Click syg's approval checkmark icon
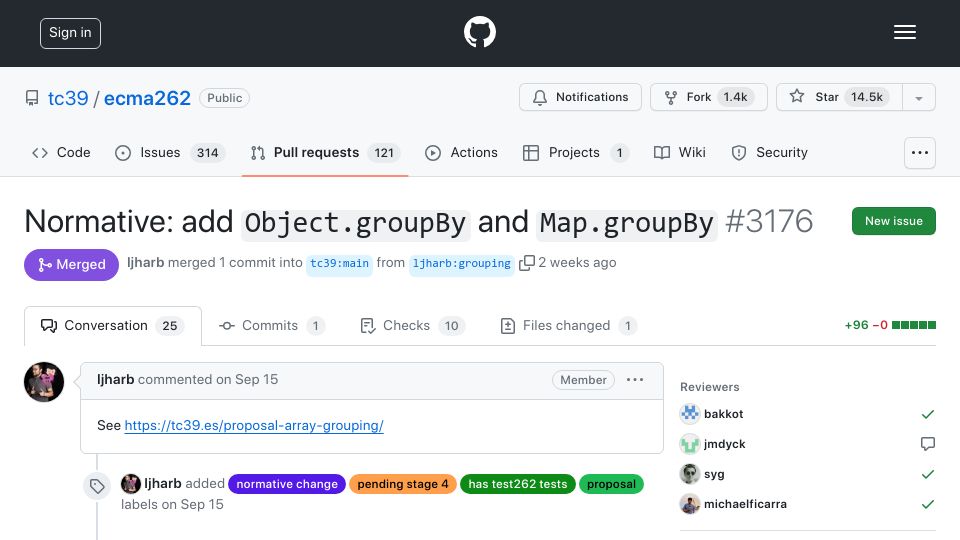The image size is (960, 540). tap(928, 474)
